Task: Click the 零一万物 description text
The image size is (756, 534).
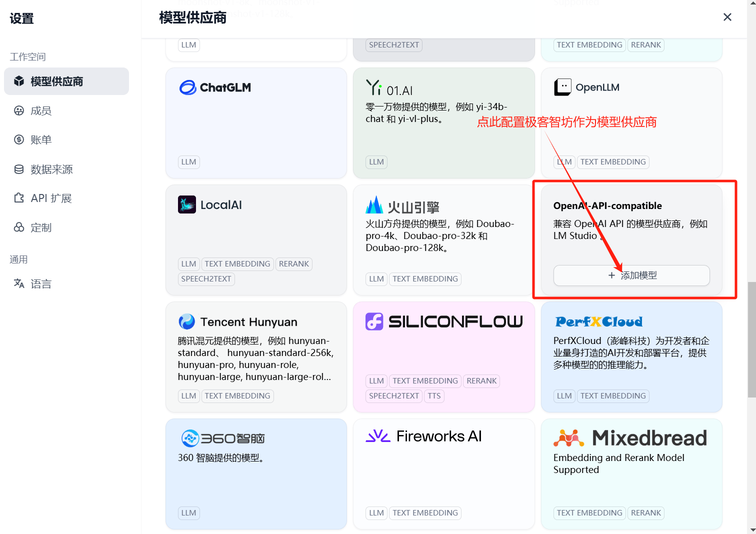Action: click(436, 112)
